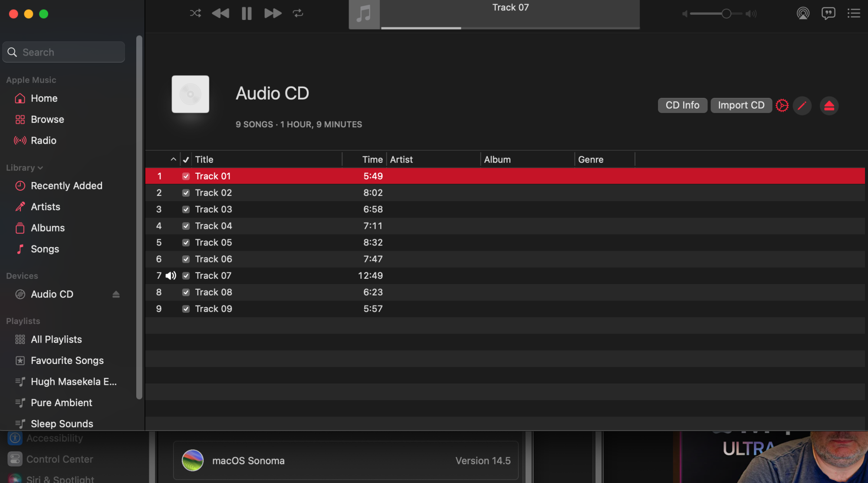Toggle shuffle playback icon
This screenshot has height=483, width=868.
tap(195, 13)
